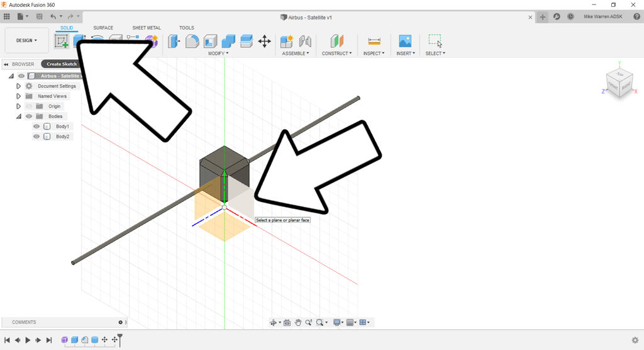
Task: Click the Undo arrow
Action: point(53,16)
